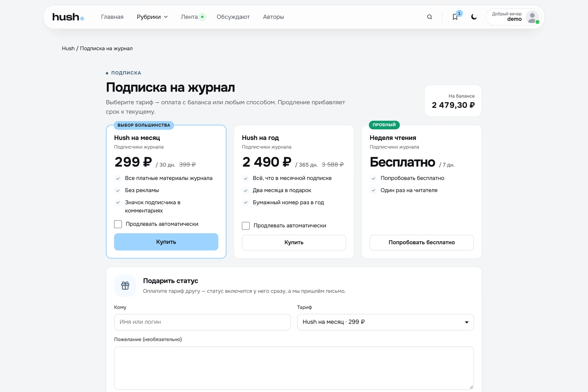This screenshot has width=588, height=392.
Task: Click the balance 2 479,30 ₽ card
Action: pos(453,101)
